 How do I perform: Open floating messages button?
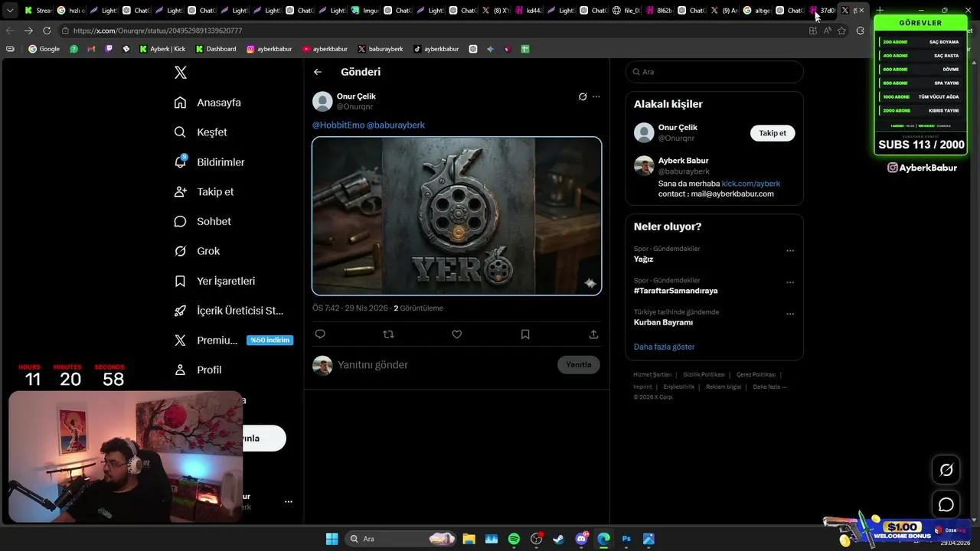[946, 505]
